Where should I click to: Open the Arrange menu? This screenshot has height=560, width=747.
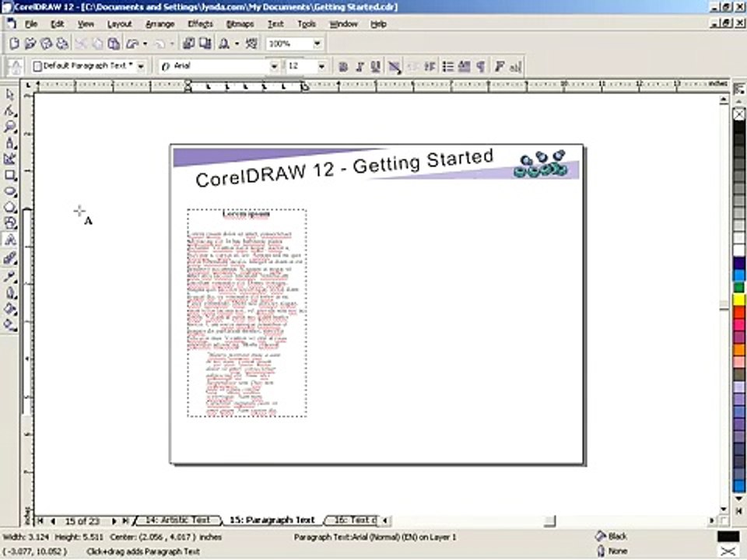pyautogui.click(x=160, y=24)
